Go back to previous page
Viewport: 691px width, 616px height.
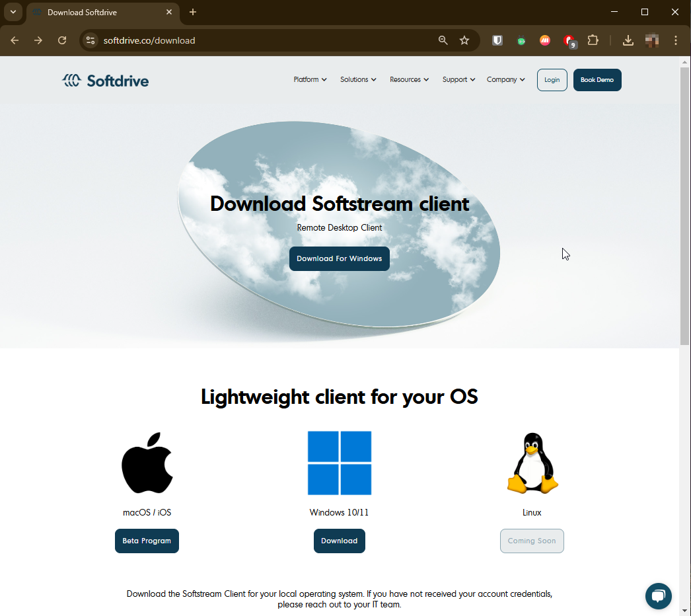coord(15,40)
